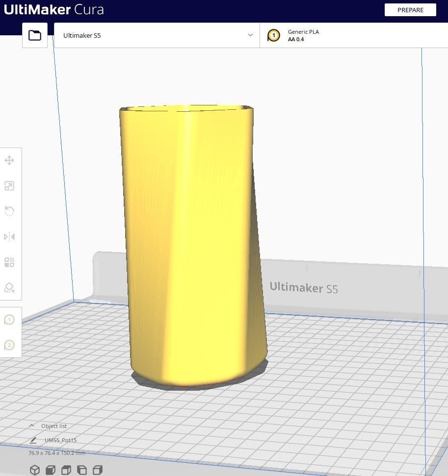448x476 pixels.
Task: Click extruder 1 material icon in header
Action: 273,35
